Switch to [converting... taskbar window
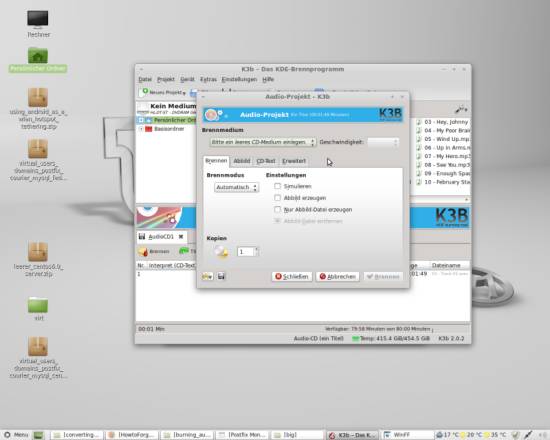Viewport: 550px width, 440px height. pyautogui.click(x=76, y=435)
